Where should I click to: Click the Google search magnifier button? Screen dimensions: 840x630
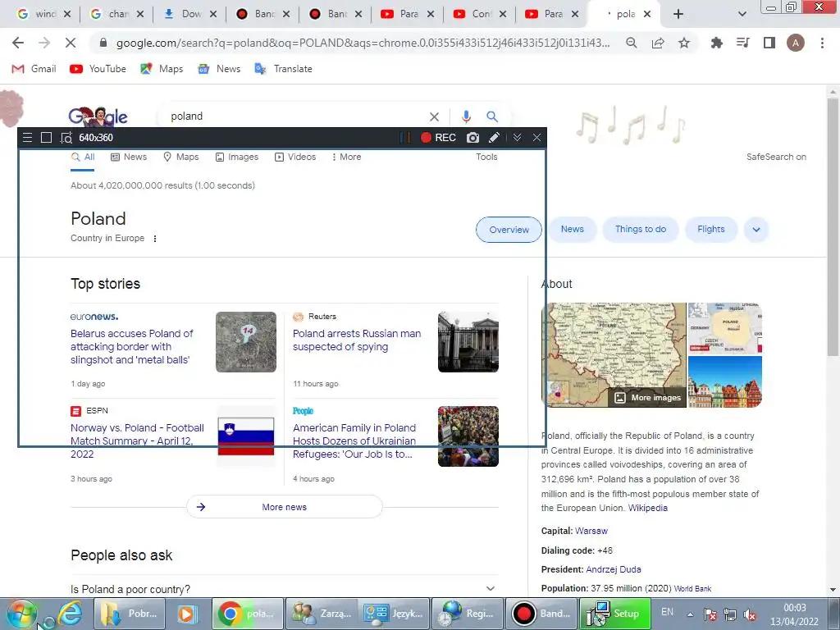(x=492, y=116)
